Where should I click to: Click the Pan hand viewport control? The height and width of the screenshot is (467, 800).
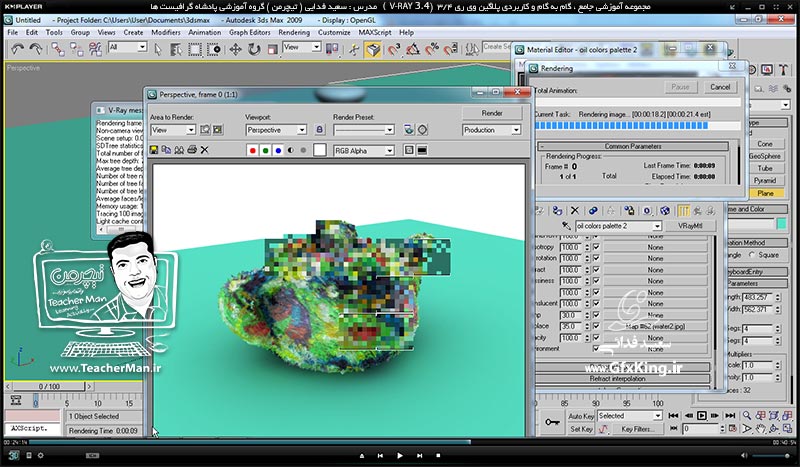(x=760, y=429)
